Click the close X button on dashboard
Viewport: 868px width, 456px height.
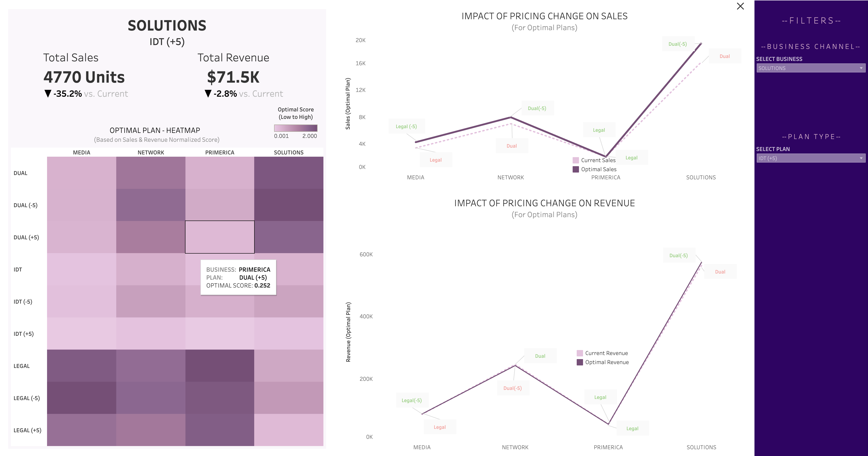click(x=740, y=6)
